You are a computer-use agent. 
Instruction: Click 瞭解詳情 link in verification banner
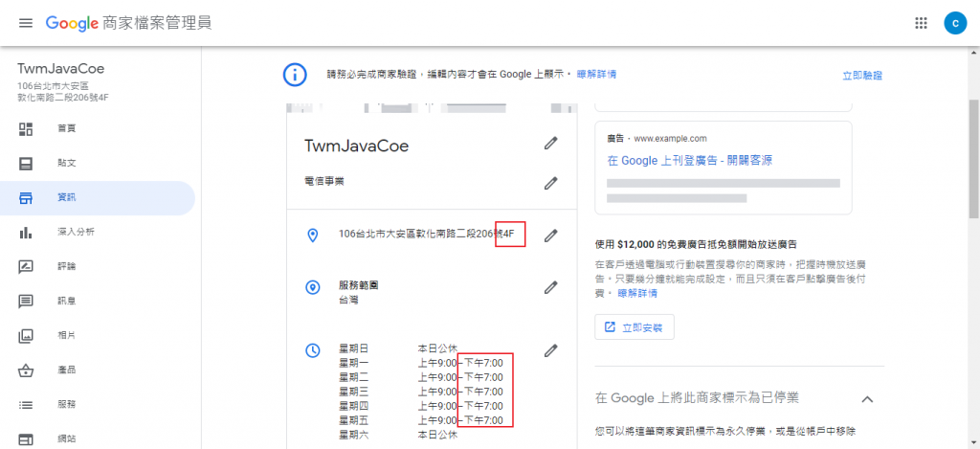pyautogui.click(x=596, y=74)
